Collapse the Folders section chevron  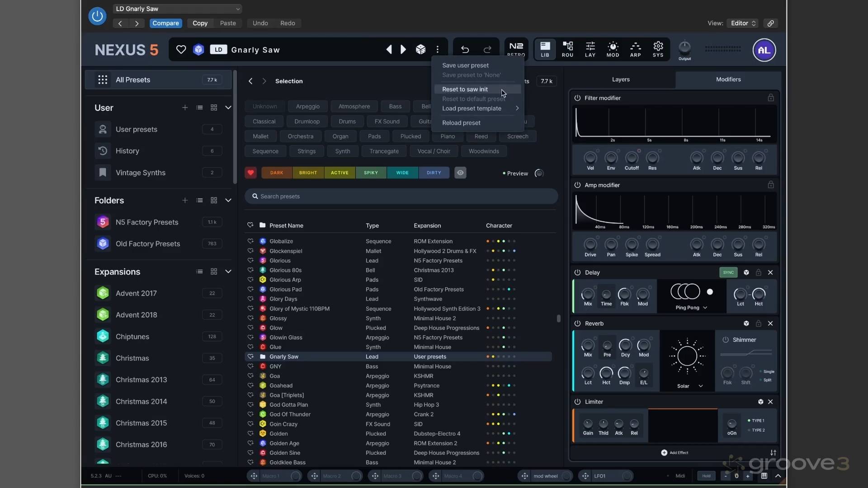228,200
